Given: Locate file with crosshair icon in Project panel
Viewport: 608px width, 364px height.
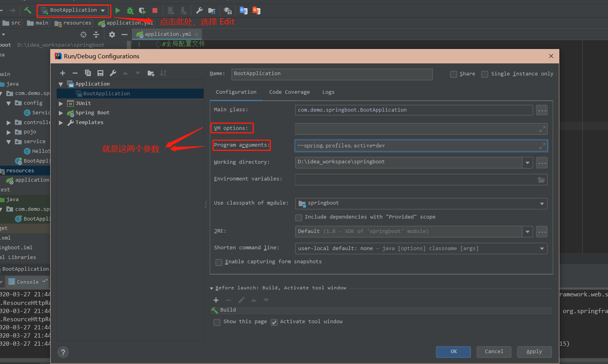Looking at the screenshot, I should point(83,35).
